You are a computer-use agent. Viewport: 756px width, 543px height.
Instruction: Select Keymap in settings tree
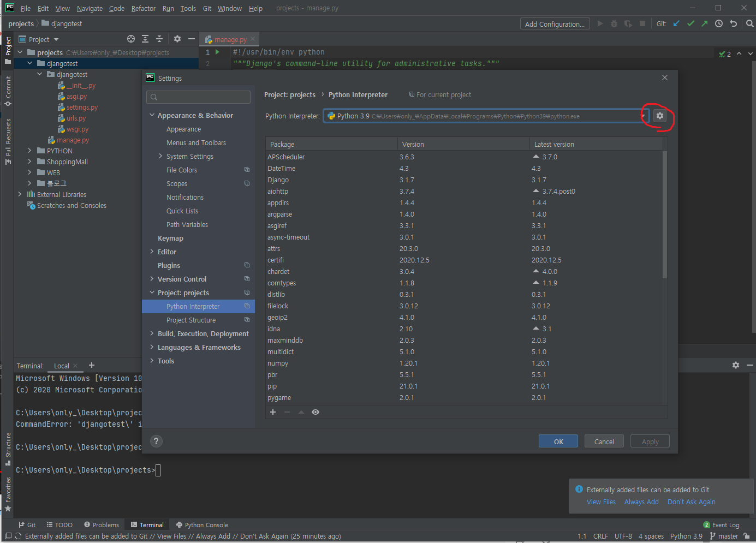[170, 238]
